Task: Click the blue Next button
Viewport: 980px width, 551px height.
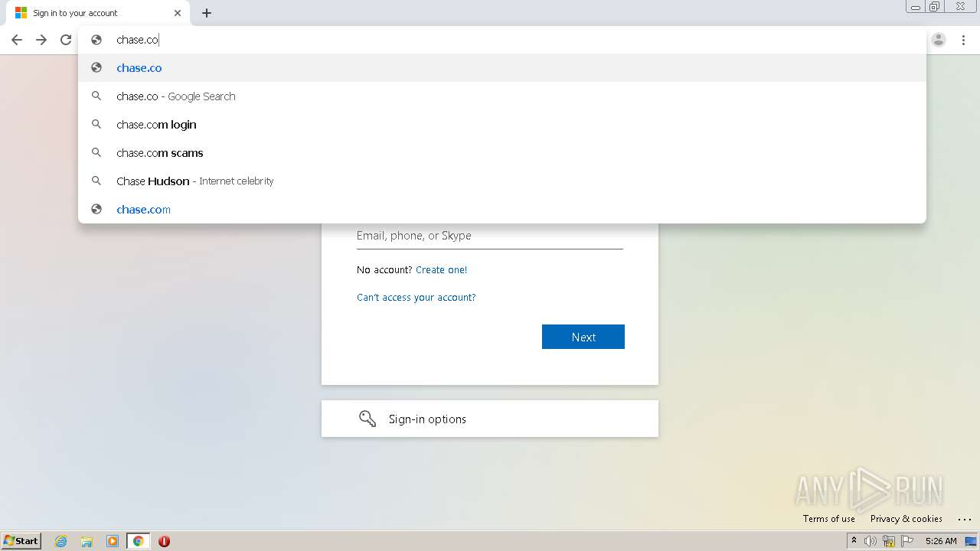Action: pyautogui.click(x=583, y=337)
